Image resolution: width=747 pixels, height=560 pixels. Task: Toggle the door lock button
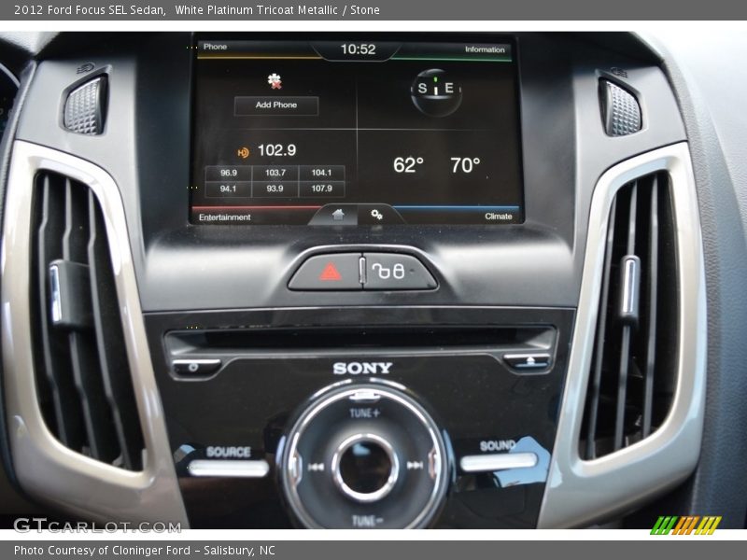(x=398, y=272)
